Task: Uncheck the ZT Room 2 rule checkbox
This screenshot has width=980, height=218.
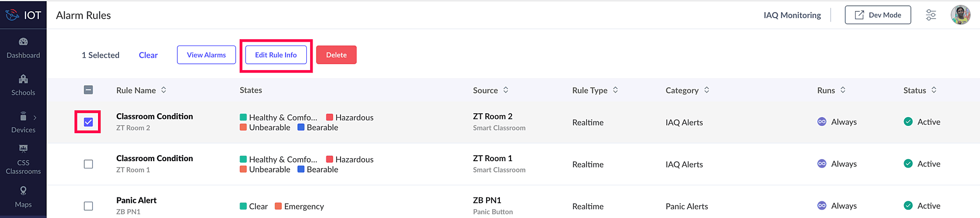Action: pos(88,122)
